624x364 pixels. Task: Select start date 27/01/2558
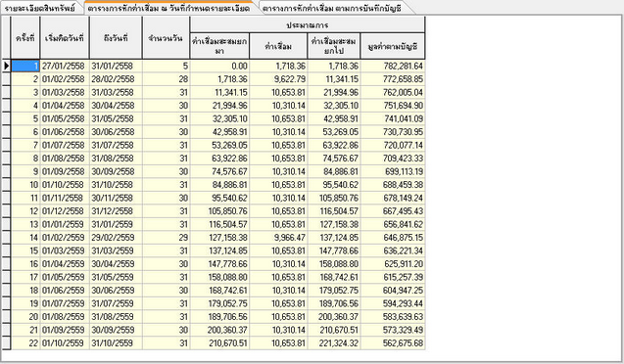tap(65, 66)
